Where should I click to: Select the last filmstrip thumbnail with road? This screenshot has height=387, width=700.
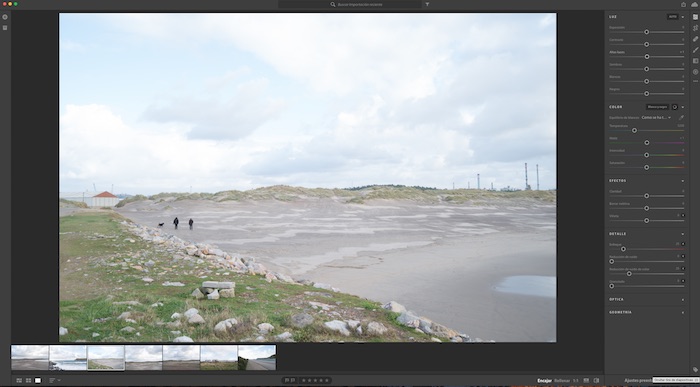(257, 358)
